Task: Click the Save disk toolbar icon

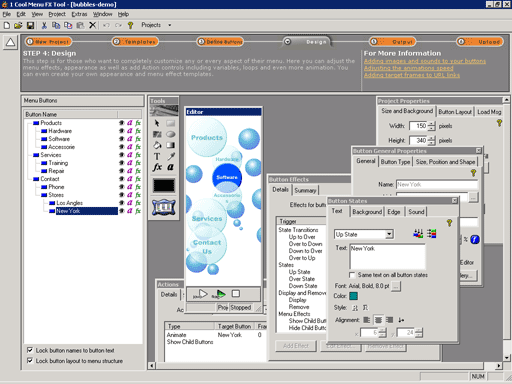Action: click(x=30, y=25)
